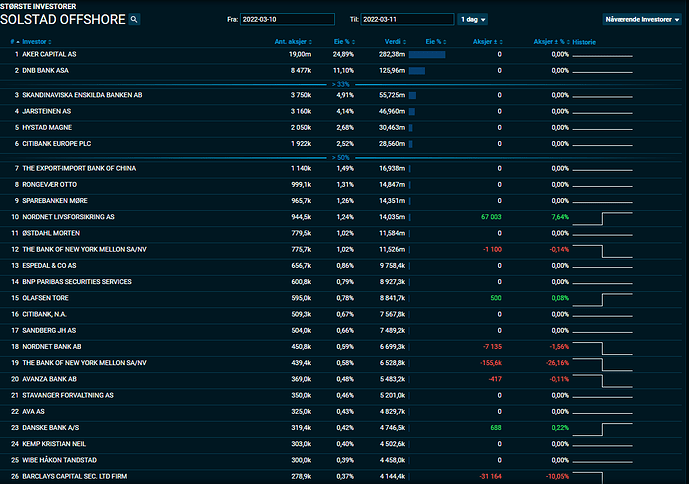Click the Historie column header

tap(584, 42)
